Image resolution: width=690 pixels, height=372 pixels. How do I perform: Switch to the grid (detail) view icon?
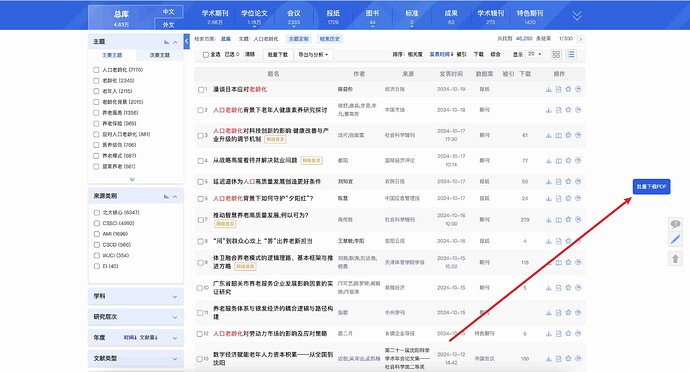click(x=556, y=54)
